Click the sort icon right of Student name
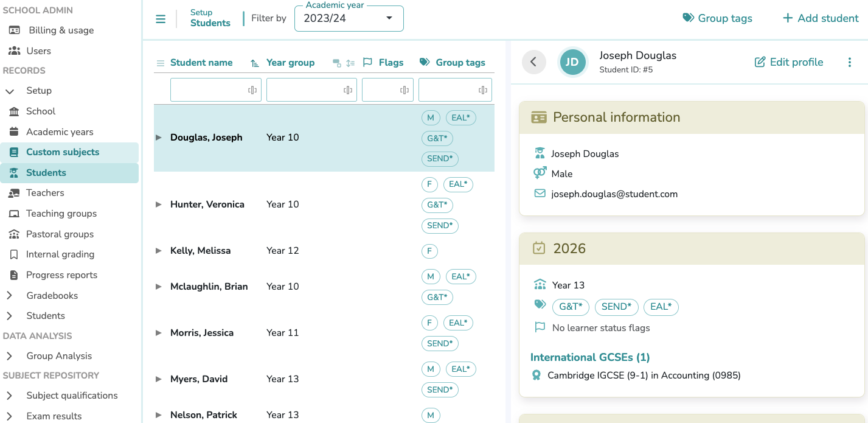The height and width of the screenshot is (423, 868). 255,63
